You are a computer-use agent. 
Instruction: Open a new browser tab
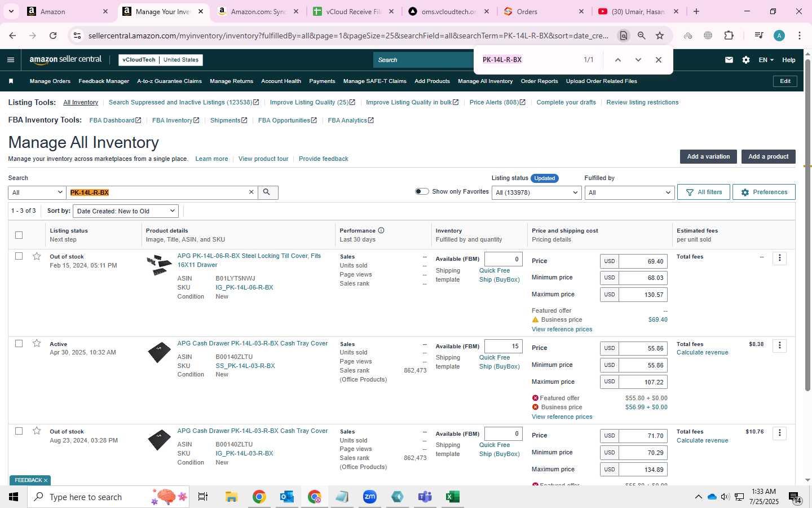pos(696,11)
